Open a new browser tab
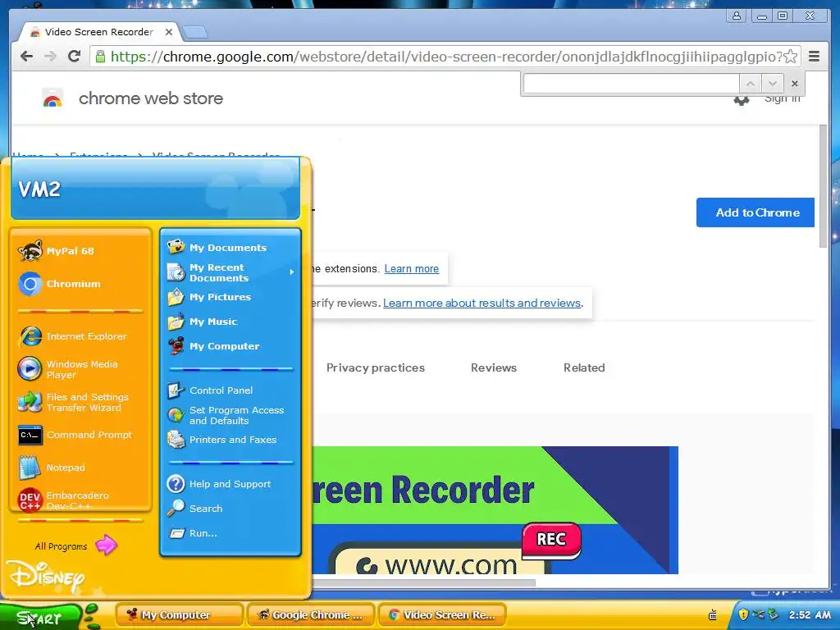840x630 pixels. coord(195,33)
